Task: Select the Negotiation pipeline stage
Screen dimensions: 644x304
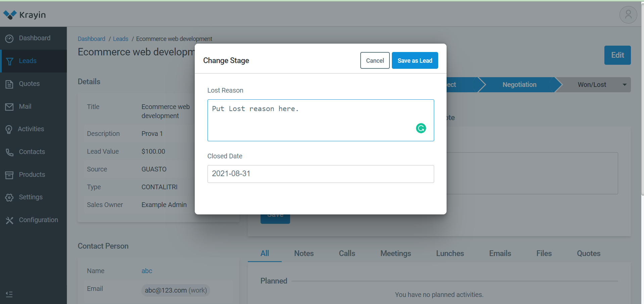Action: [519, 85]
